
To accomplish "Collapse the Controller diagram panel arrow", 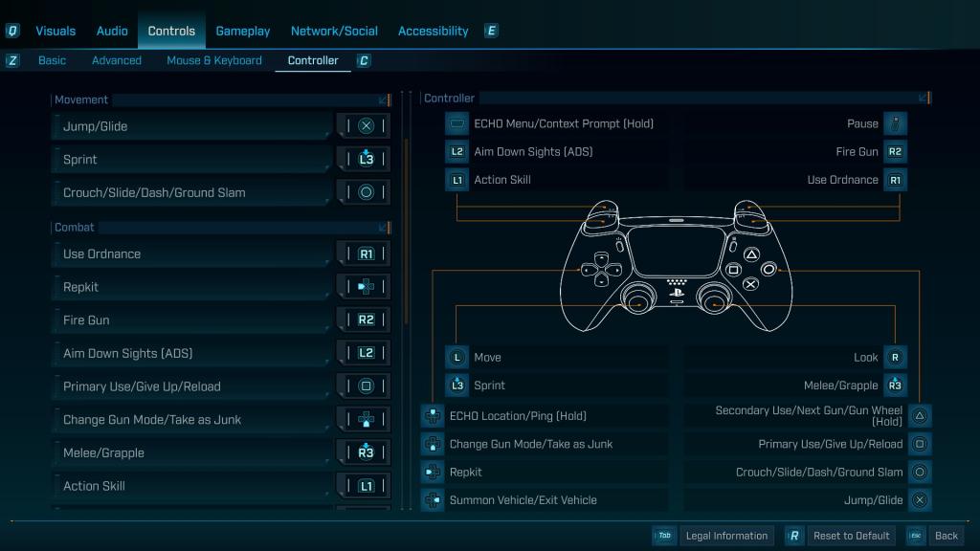I will tap(923, 98).
